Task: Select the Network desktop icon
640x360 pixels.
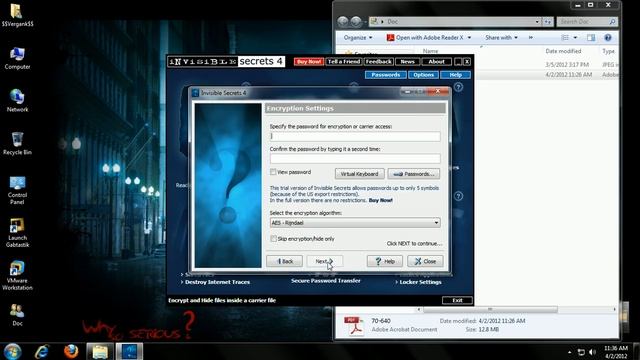Action: [x=17, y=100]
